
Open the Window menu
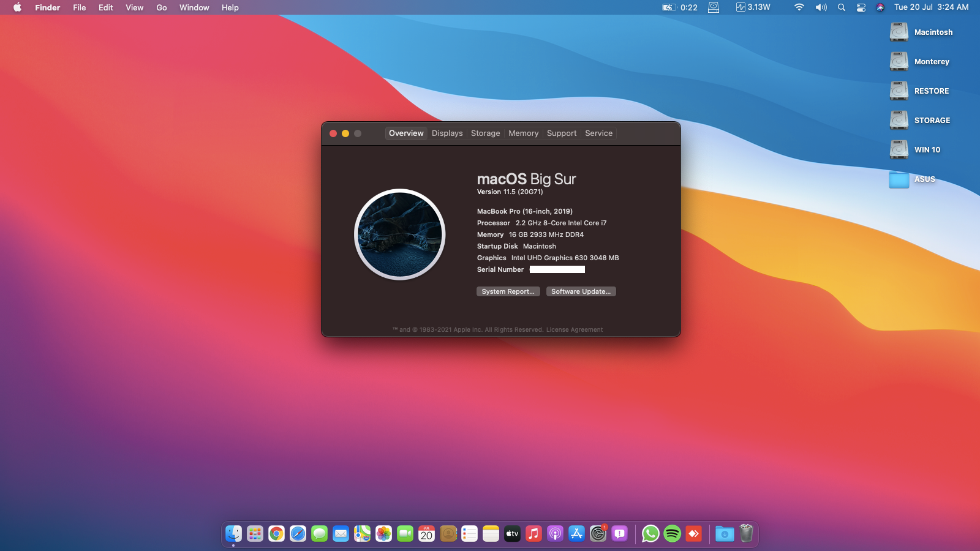(194, 7)
